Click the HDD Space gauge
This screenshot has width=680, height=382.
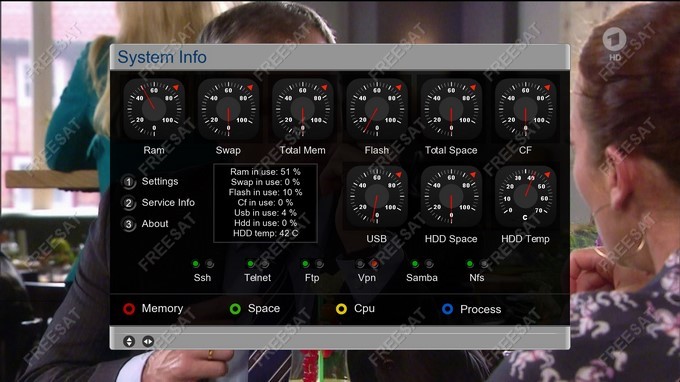pyautogui.click(x=451, y=197)
